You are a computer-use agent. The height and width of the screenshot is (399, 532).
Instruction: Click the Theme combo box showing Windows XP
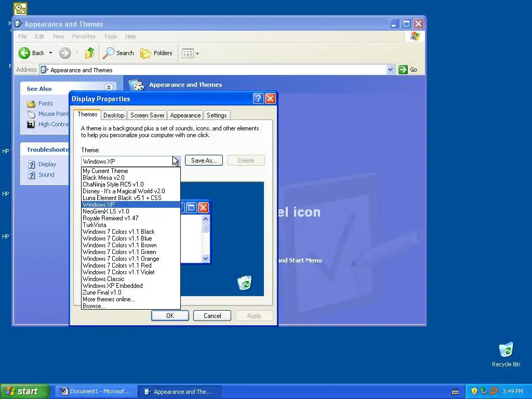point(130,161)
